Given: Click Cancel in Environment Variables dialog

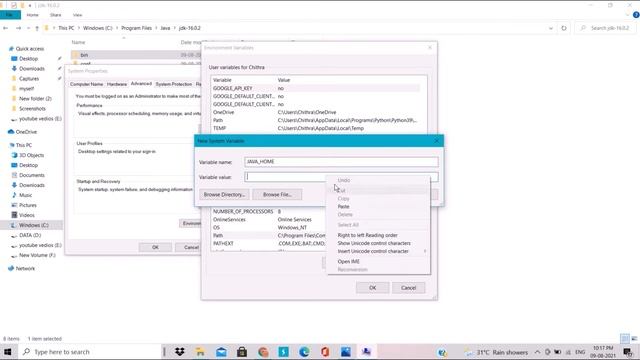Looking at the screenshot, I should click(408, 288).
